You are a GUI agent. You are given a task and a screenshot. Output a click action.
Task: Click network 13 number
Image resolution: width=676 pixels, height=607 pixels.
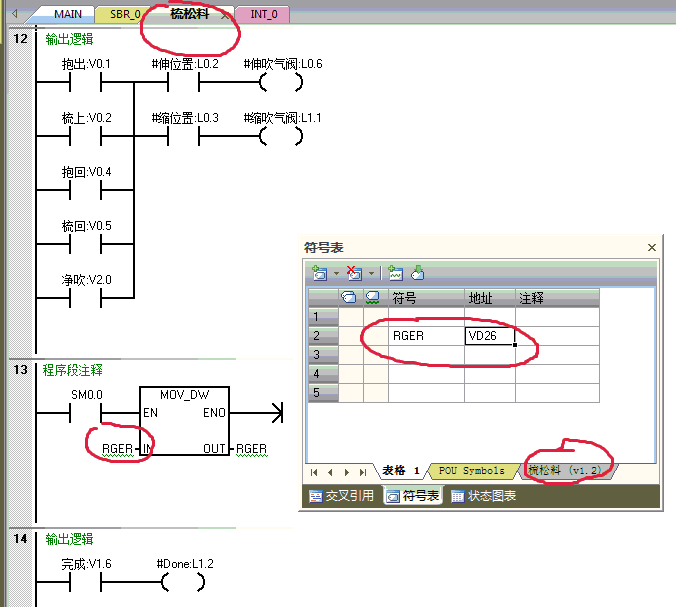point(20,369)
